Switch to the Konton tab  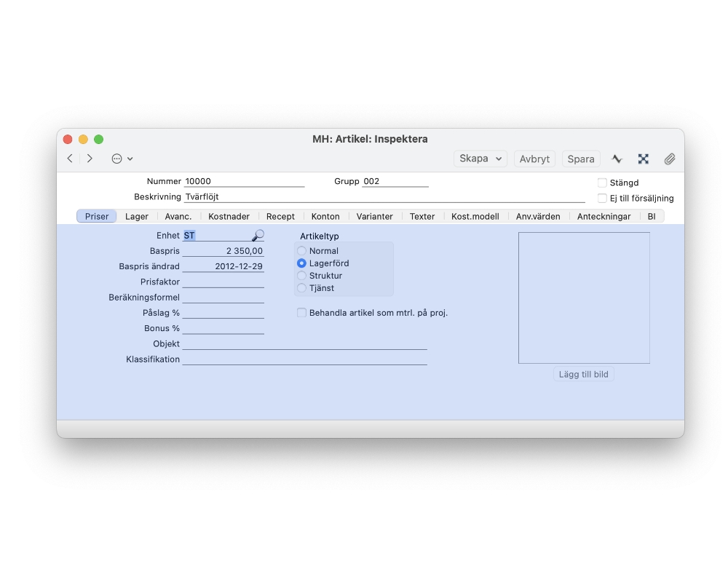point(325,216)
